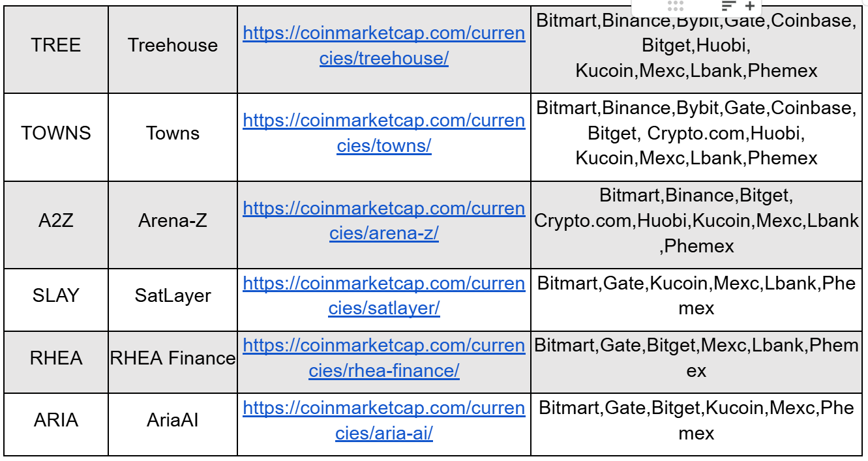Image resolution: width=868 pixels, height=461 pixels.
Task: Click the column drag handle dots
Action: 676,6
